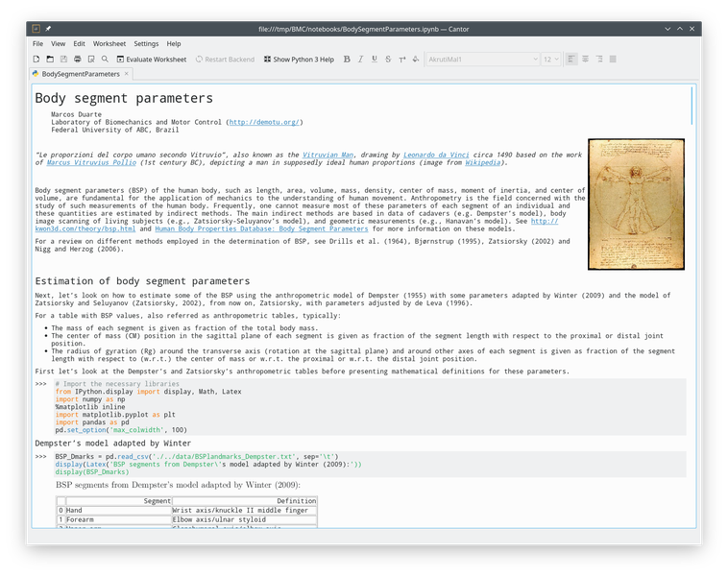
Task: Click the Open file folder icon
Action: click(x=50, y=59)
